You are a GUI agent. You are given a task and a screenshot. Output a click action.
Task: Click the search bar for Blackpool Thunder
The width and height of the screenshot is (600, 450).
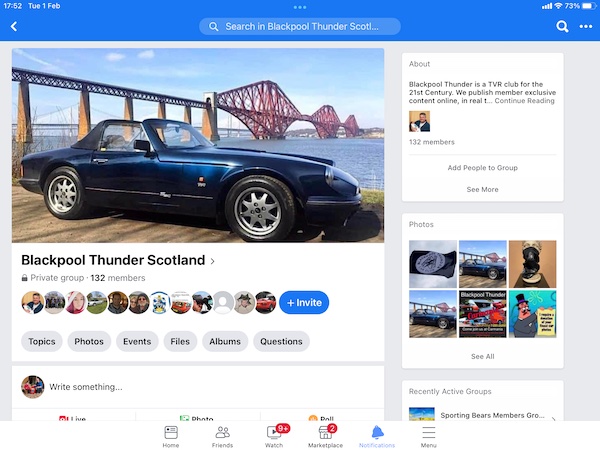(x=299, y=26)
